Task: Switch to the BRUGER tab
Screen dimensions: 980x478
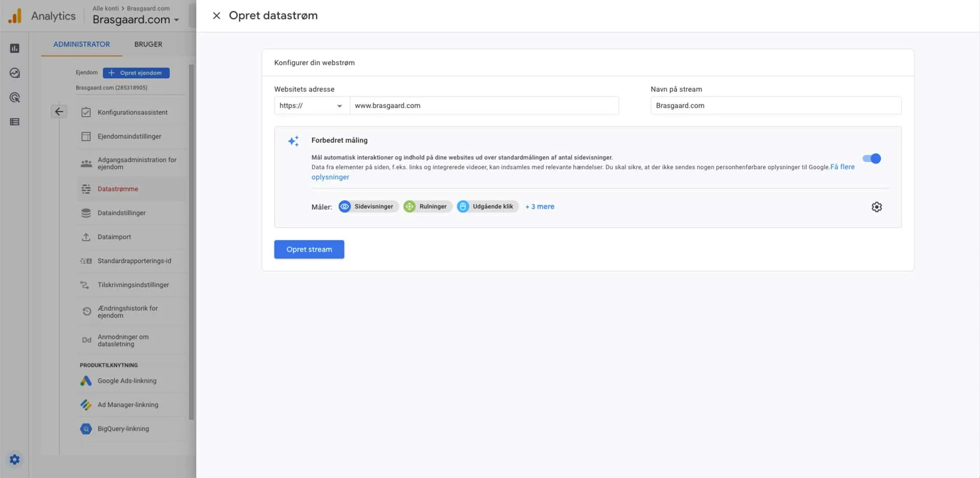Action: click(x=148, y=44)
